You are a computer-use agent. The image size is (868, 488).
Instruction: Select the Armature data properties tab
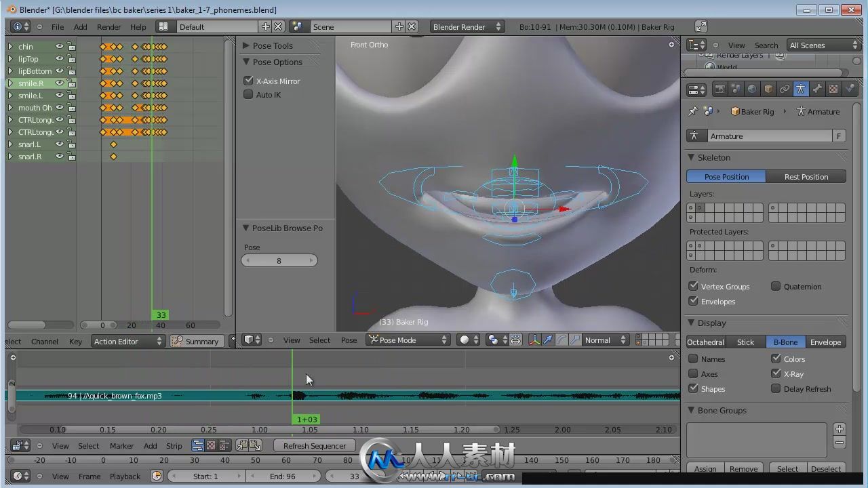(x=801, y=89)
